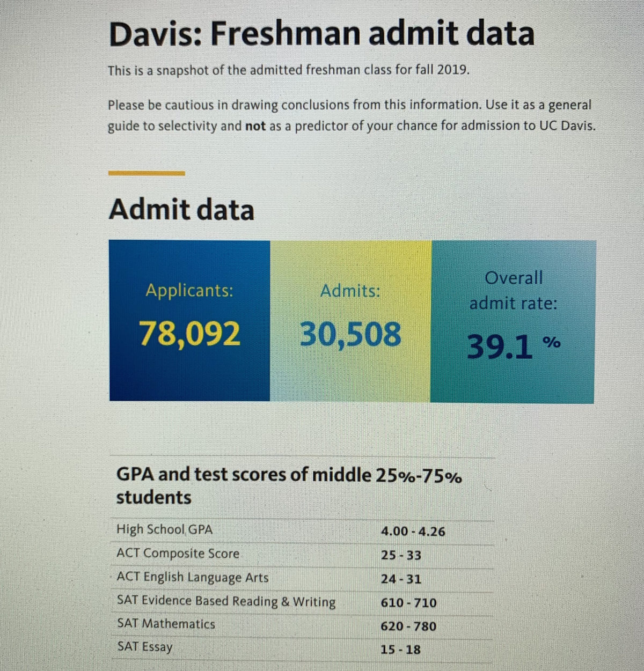Click the 620 - 780 SAT Math range
The height and width of the screenshot is (671, 644).
click(x=408, y=626)
